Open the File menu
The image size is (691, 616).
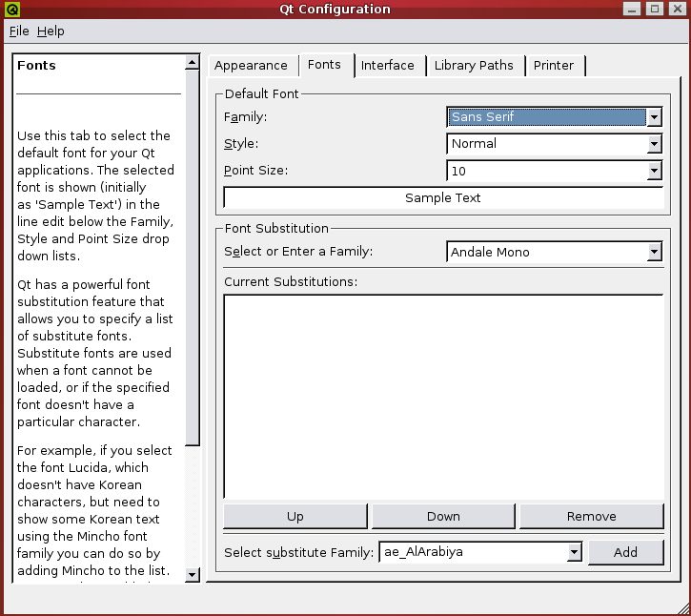click(19, 31)
